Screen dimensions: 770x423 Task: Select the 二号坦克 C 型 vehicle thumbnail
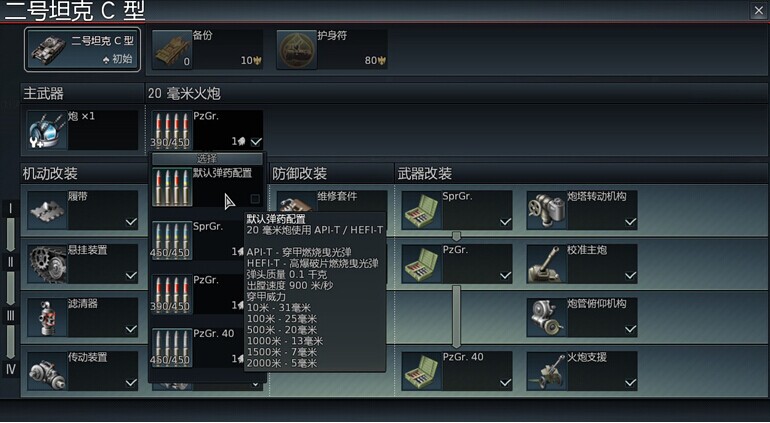(x=82, y=50)
